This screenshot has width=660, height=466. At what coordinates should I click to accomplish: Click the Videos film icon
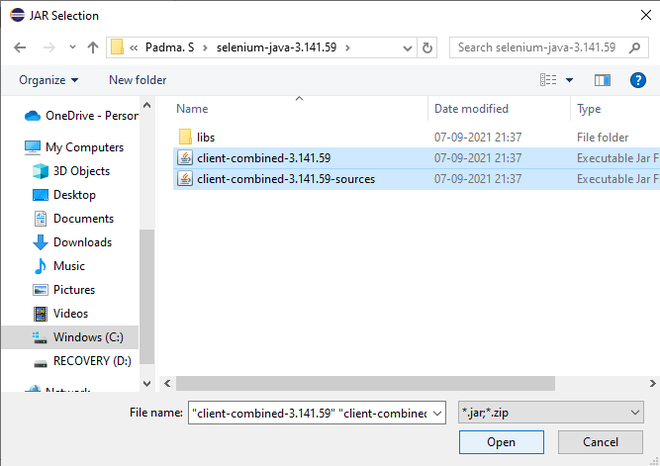coord(40,314)
